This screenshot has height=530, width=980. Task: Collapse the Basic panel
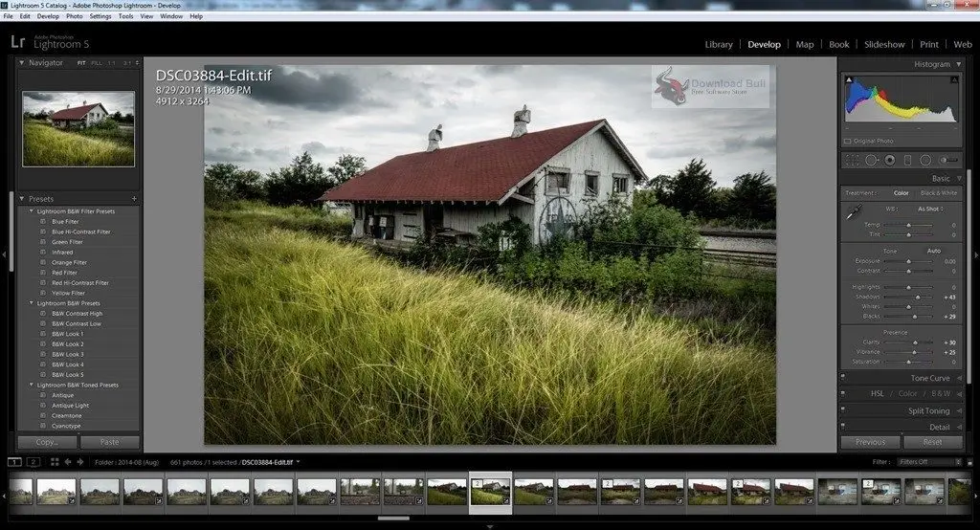coord(959,178)
